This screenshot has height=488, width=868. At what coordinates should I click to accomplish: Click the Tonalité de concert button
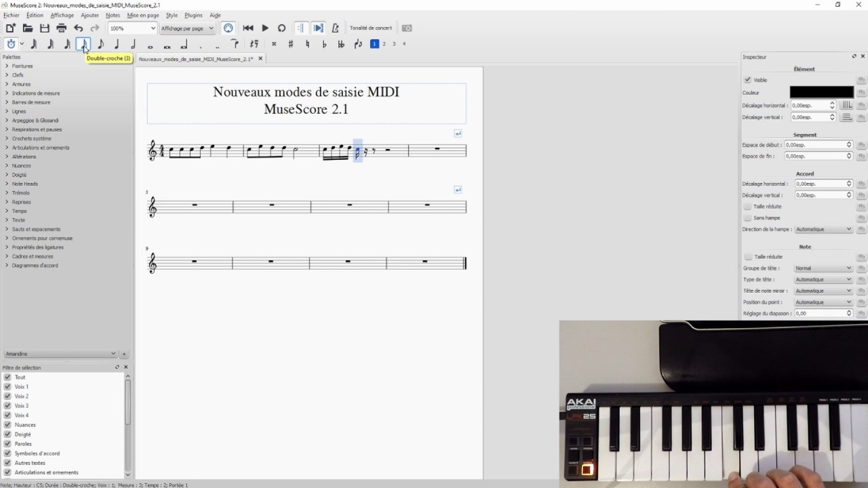(x=371, y=28)
